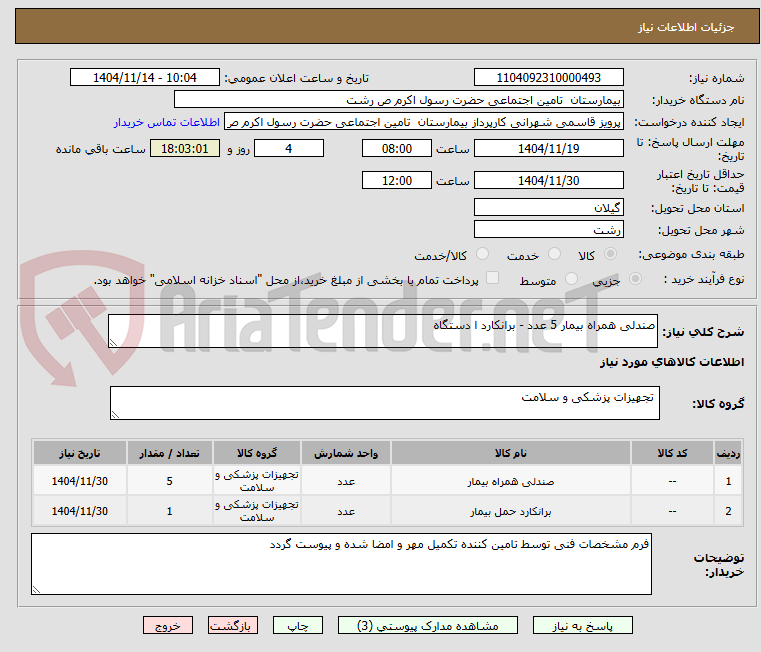Click the گروه کالا column header in table

click(257, 453)
